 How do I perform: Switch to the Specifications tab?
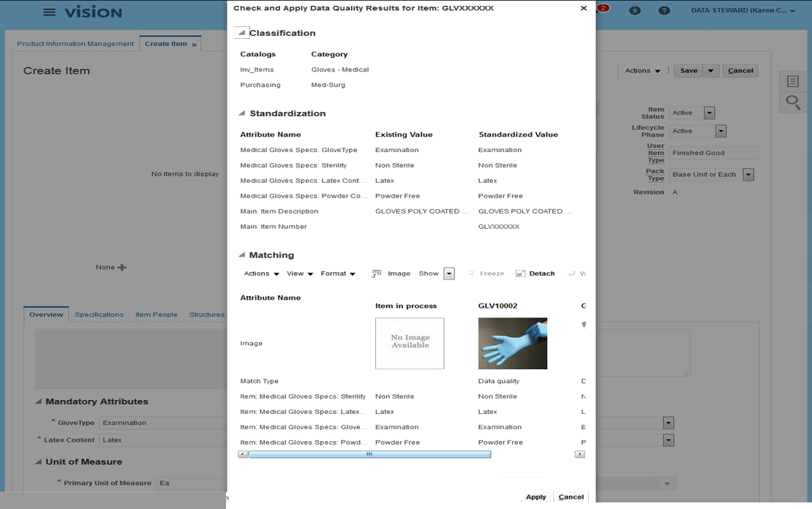[99, 314]
